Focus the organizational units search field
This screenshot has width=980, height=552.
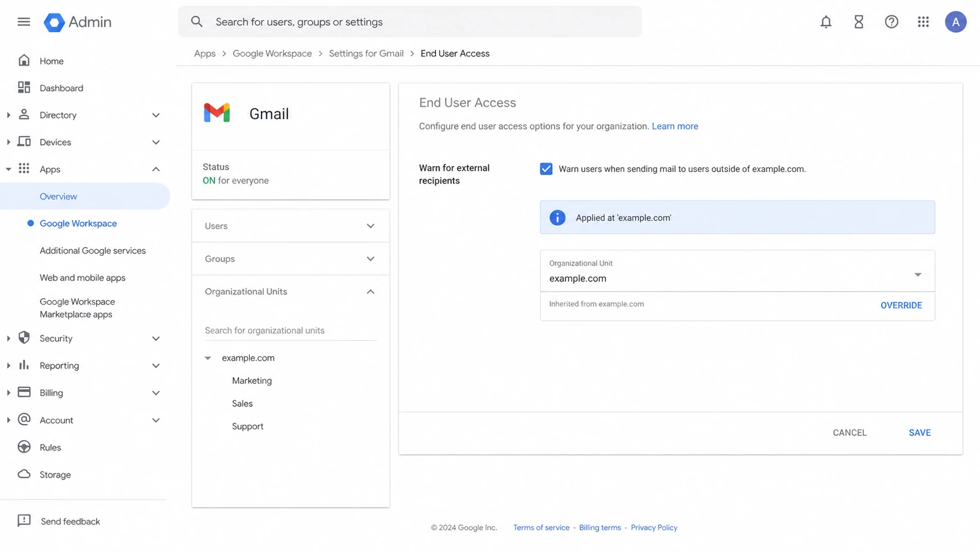pos(291,330)
